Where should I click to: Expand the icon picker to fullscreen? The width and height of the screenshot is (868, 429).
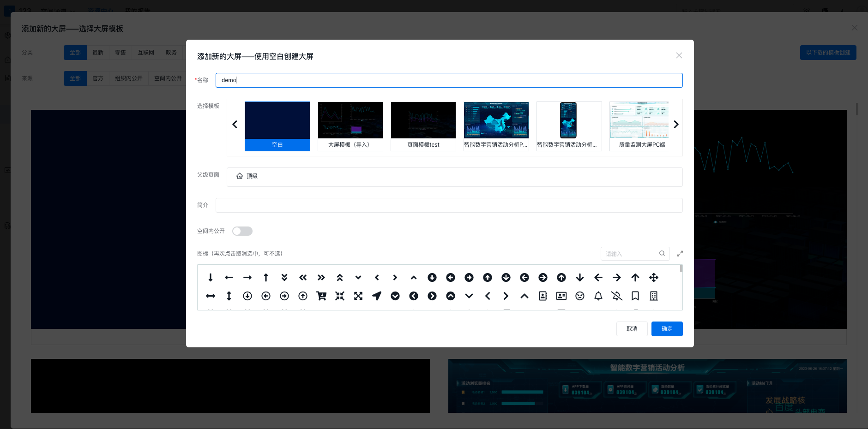680,254
